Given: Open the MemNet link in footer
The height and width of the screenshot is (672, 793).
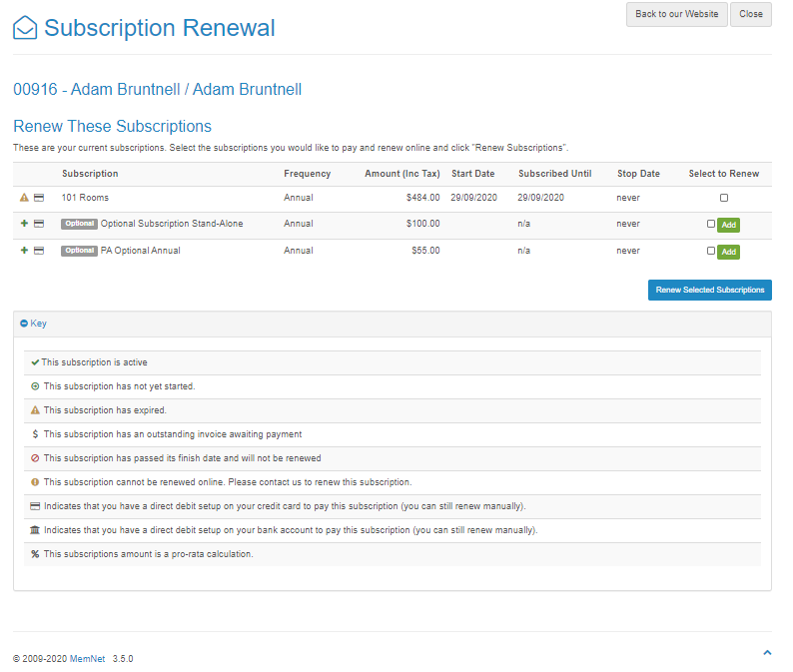Looking at the screenshot, I should click(87, 659).
